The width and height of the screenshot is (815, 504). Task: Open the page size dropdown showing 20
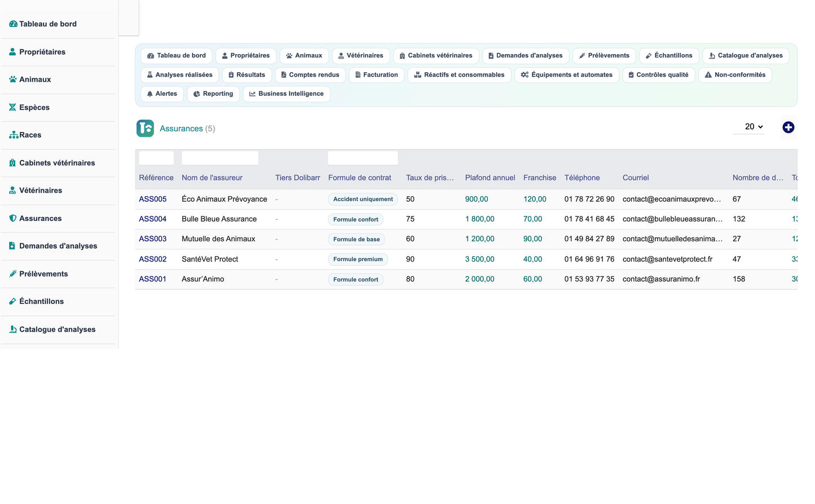point(749,127)
